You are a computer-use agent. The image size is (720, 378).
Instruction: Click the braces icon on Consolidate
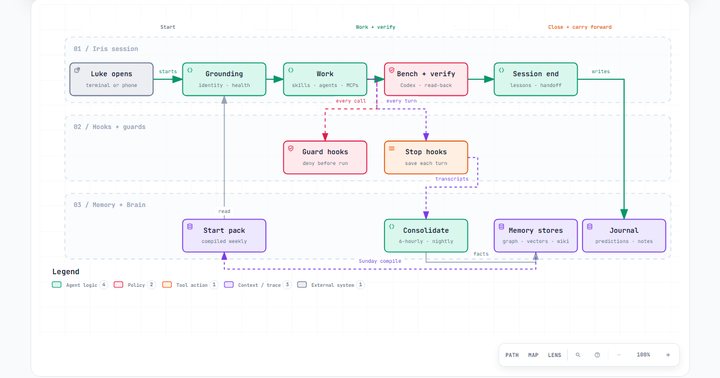[392, 226]
